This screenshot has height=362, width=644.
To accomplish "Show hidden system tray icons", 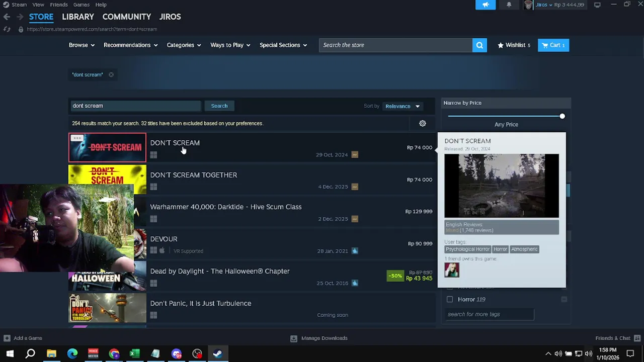I will [548, 353].
